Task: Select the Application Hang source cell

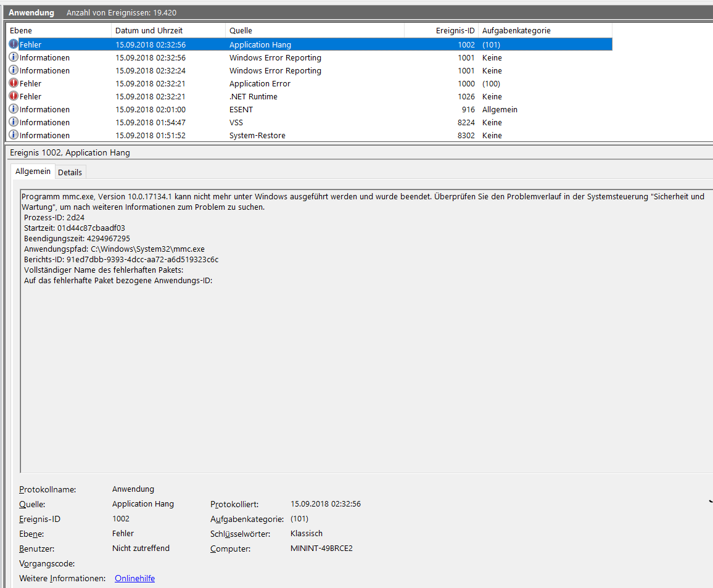Action: pos(260,44)
